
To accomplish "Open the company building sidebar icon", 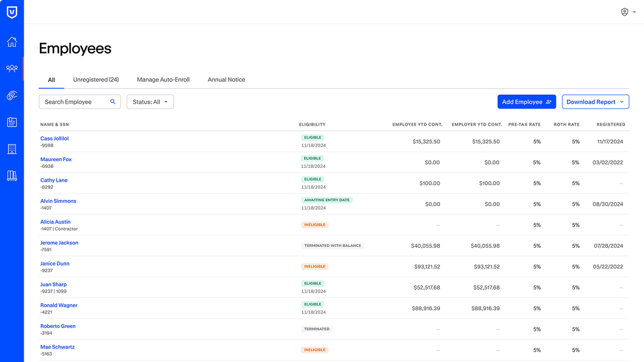I will click(x=12, y=149).
